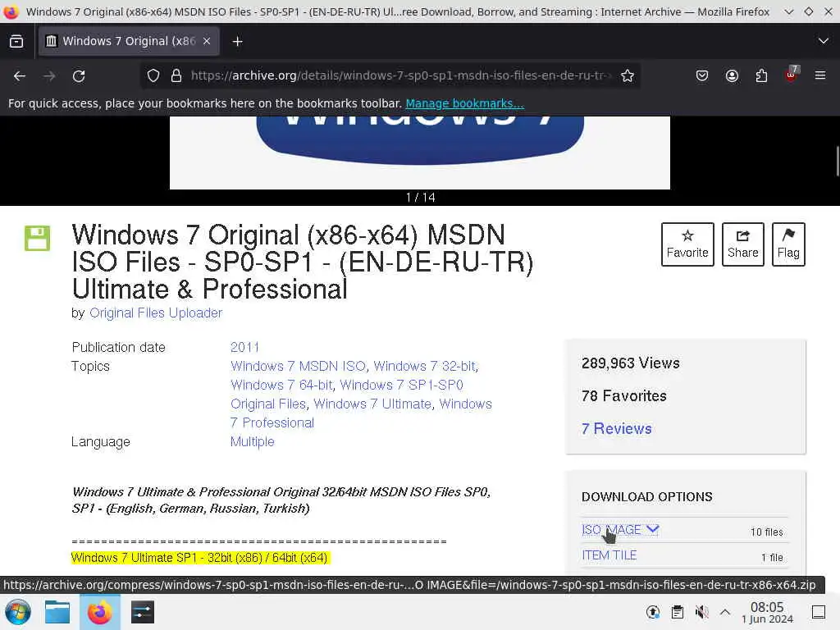Jump to 7 Reviews section
The image size is (840, 630).
point(617,428)
